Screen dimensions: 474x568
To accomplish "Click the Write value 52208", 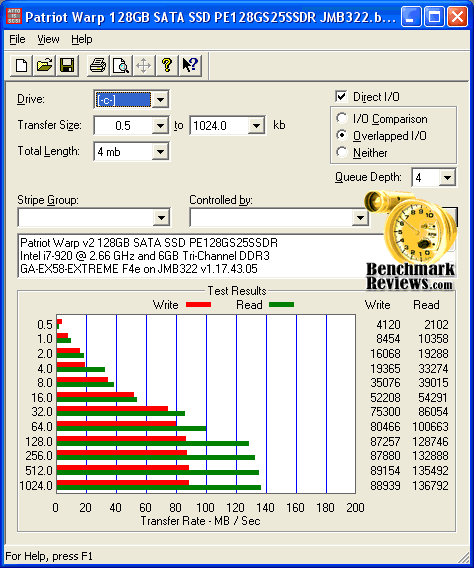I will tap(385, 398).
